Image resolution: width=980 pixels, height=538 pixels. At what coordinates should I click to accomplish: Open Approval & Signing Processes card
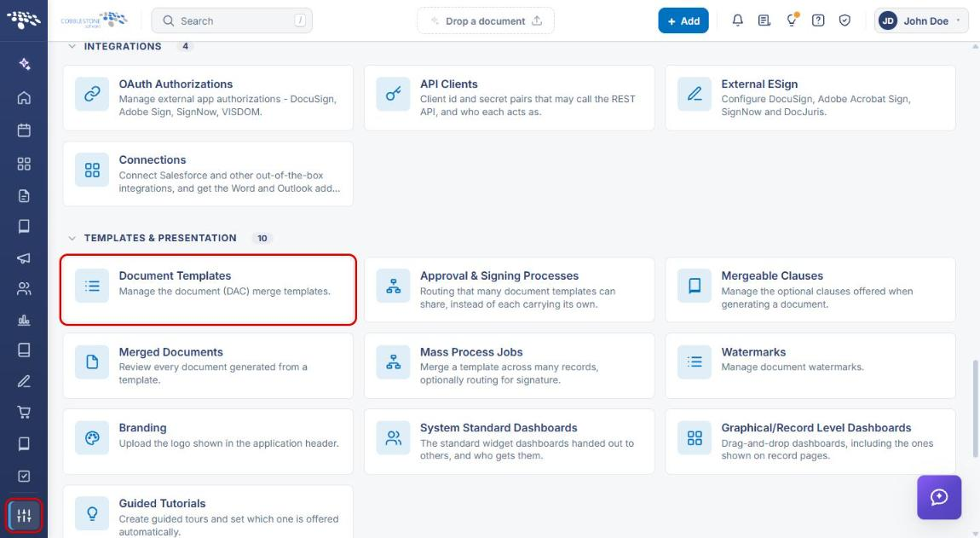pos(510,290)
